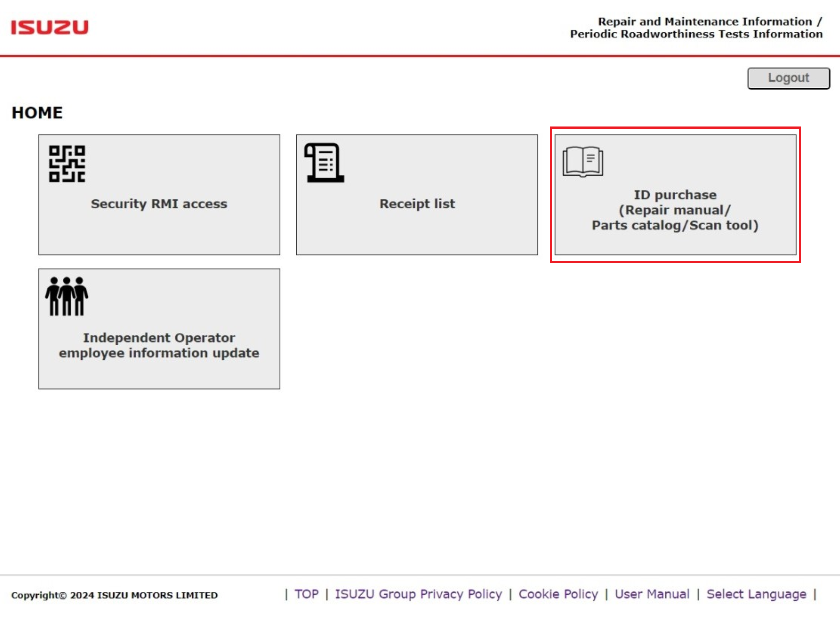The height and width of the screenshot is (618, 840).
Task: Open the Receipt list tile label
Action: pos(417,204)
